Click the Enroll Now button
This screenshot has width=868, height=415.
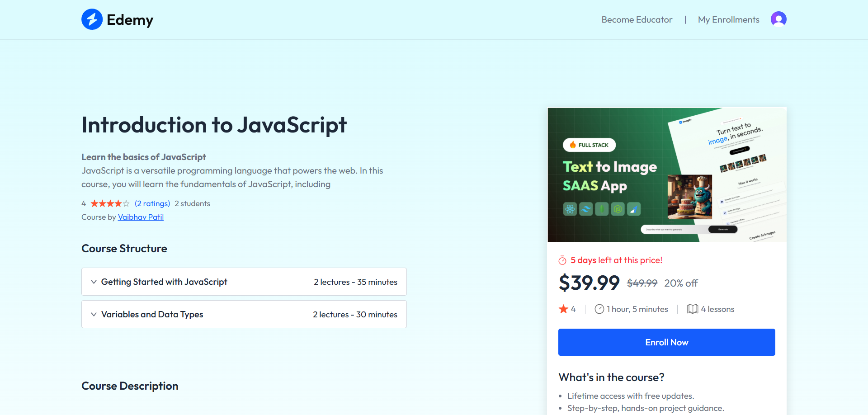click(x=667, y=342)
